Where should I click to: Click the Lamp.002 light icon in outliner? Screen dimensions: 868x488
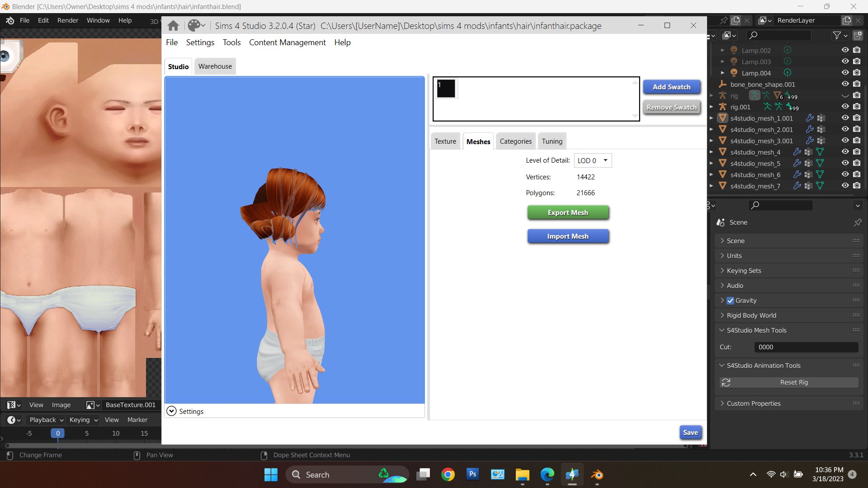click(734, 50)
